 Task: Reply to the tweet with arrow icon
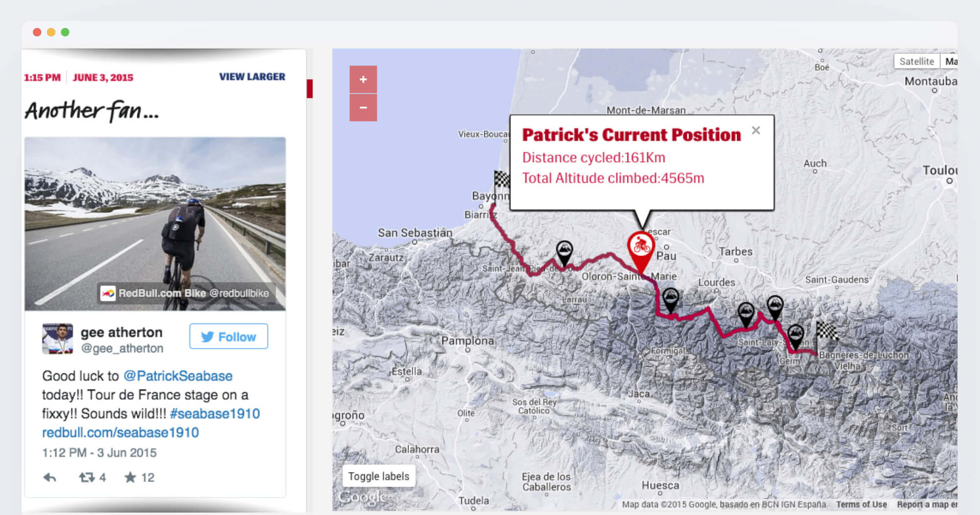[49, 477]
